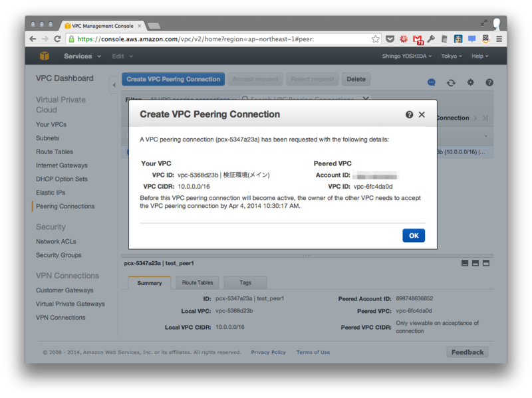The width and height of the screenshot is (532, 398).
Task: Click the QR code extension icon
Action: 485,39
